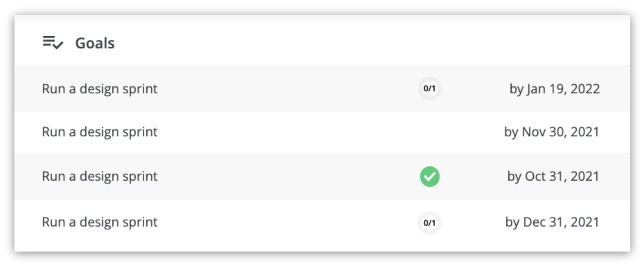This screenshot has width=644, height=268.
Task: Select the first 'Run a design sprint' title
Action: [x=100, y=89]
